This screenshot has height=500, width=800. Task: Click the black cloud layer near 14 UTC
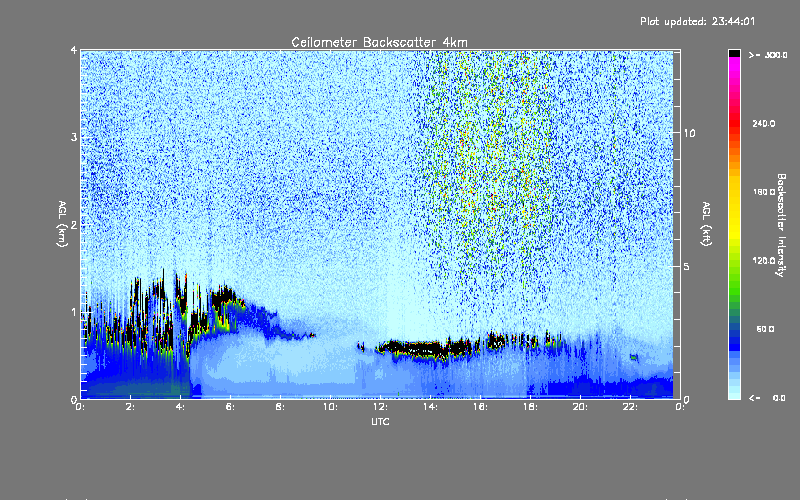426,349
